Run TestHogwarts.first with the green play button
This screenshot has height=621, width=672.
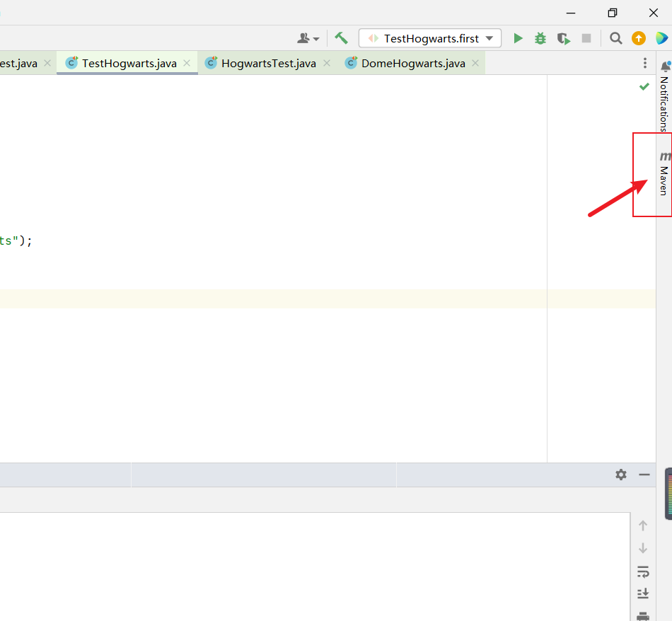[519, 38]
